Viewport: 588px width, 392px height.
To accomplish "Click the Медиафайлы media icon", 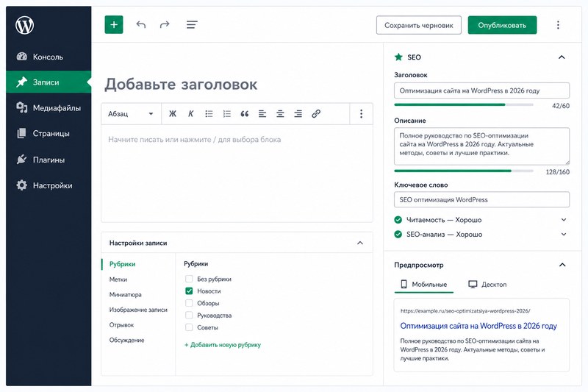I will 22,107.
